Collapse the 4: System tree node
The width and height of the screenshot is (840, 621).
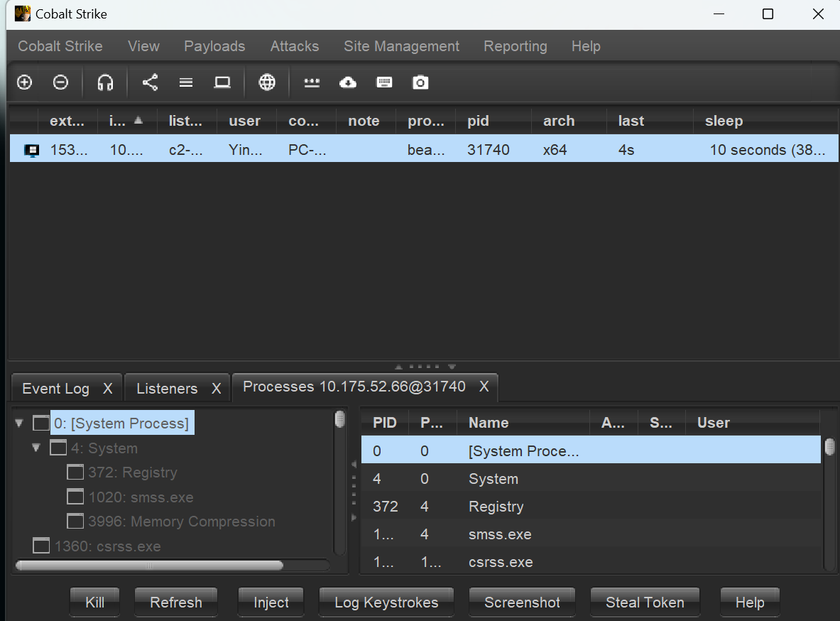(36, 448)
